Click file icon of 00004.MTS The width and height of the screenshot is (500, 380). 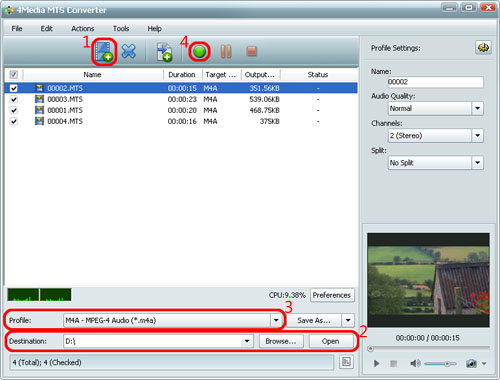tap(39, 121)
